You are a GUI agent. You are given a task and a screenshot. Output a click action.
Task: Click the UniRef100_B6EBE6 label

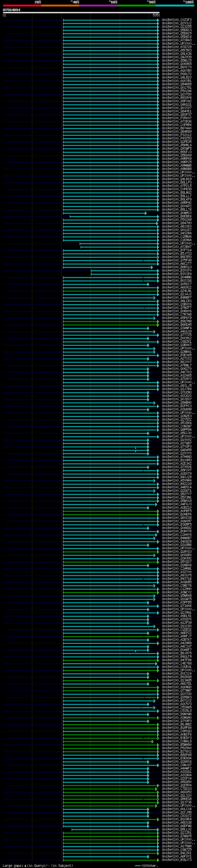pos(177,216)
